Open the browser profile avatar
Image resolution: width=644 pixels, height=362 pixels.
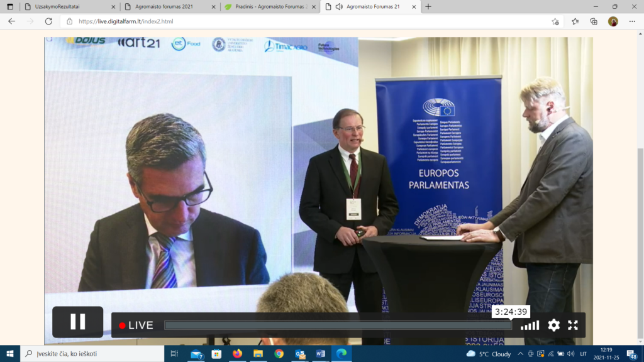(613, 21)
